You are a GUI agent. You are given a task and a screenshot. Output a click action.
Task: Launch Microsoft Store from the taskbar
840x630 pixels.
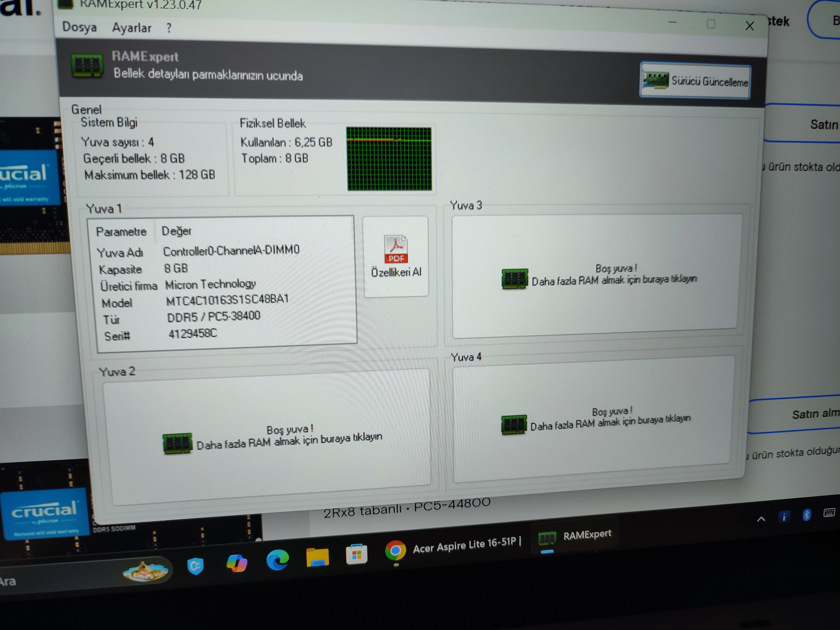pos(356,554)
